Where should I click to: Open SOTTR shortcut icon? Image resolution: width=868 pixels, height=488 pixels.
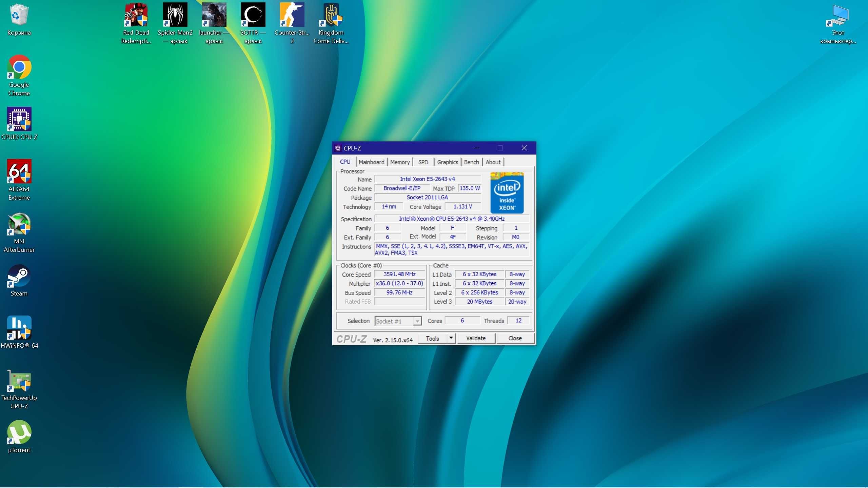253,23
